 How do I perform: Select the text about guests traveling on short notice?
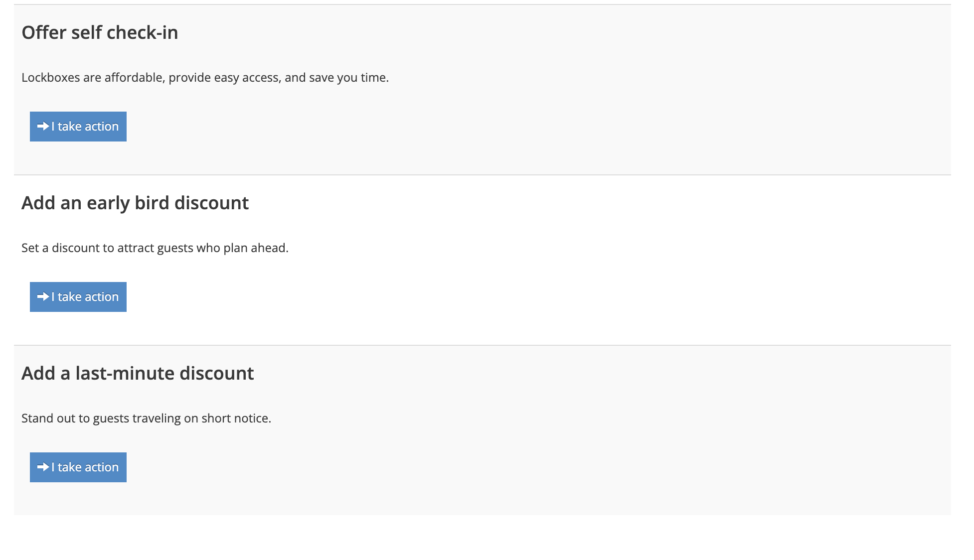coord(146,418)
